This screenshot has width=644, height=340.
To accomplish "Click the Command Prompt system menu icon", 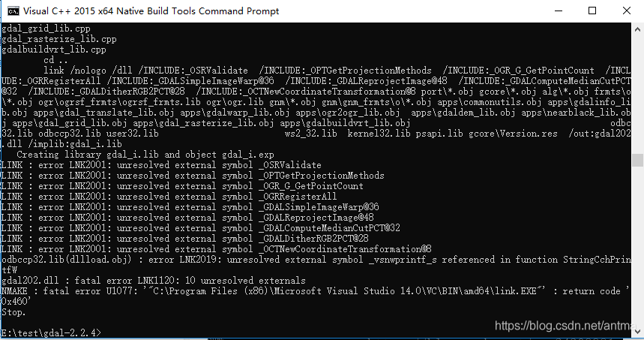I will click(x=10, y=11).
